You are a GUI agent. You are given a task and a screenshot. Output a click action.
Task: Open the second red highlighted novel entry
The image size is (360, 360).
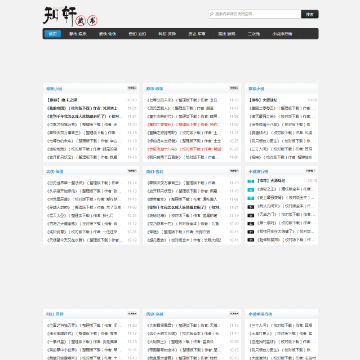tap(184, 149)
